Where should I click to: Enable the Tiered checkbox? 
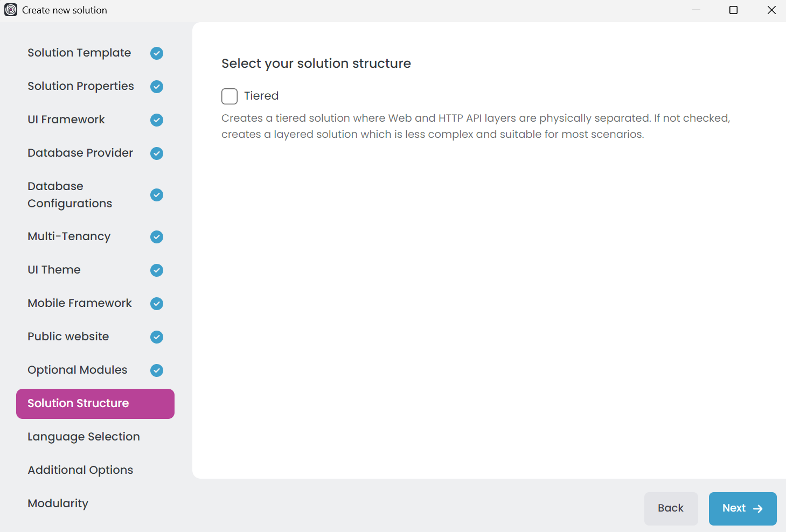(229, 96)
